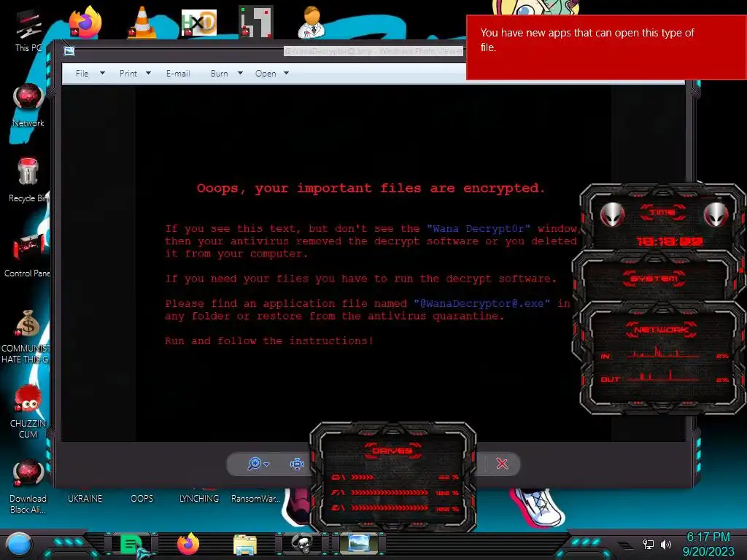Image resolution: width=747 pixels, height=560 pixels.
Task: Launch Firefox from the taskbar
Action: pos(187,544)
